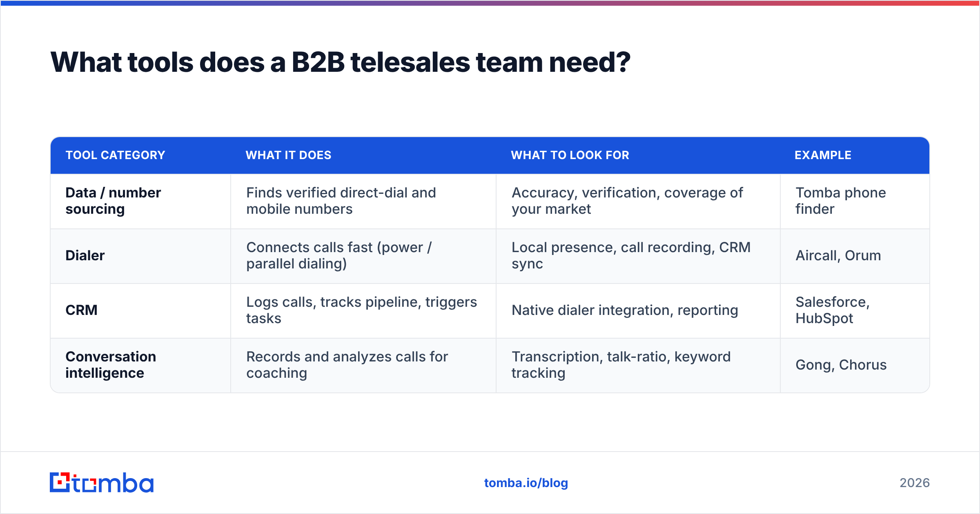980x514 pixels.
Task: Select the 'EXAMPLE' column header
Action: coord(823,155)
